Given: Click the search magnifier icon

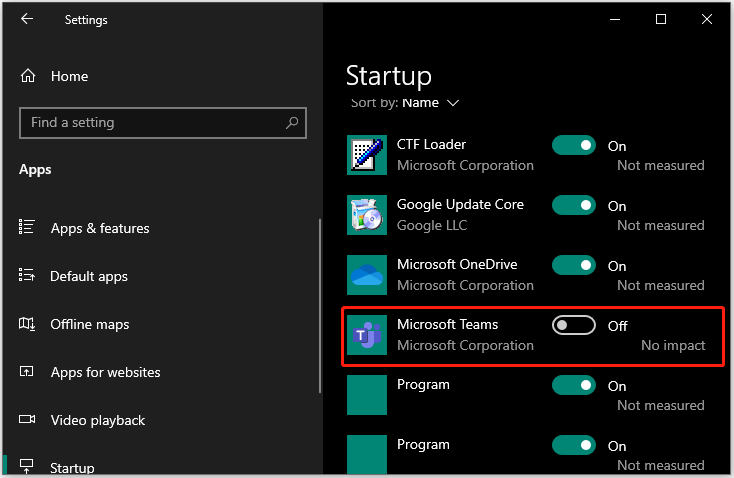Looking at the screenshot, I should click(x=292, y=123).
